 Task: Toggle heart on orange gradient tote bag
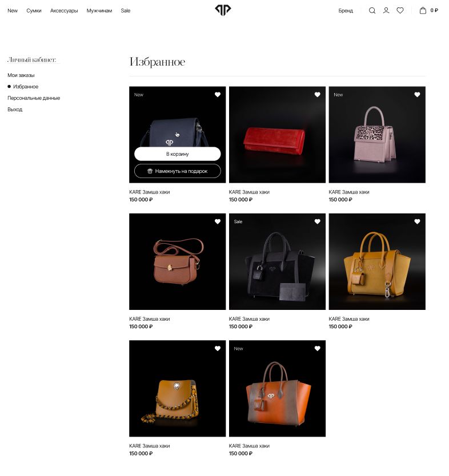click(317, 349)
